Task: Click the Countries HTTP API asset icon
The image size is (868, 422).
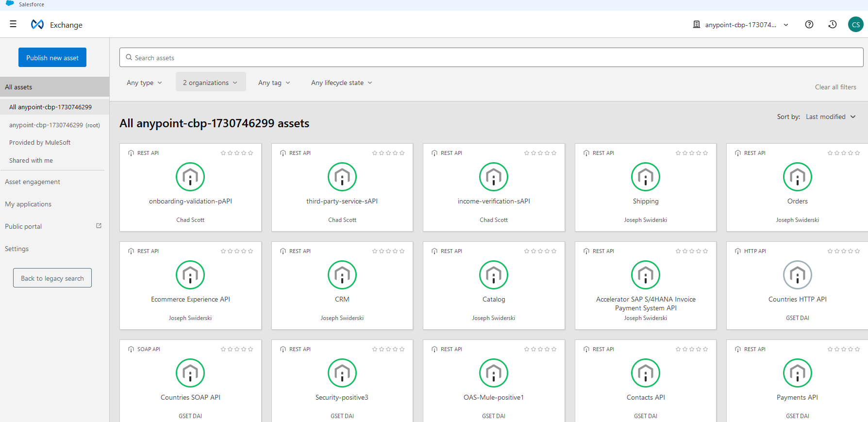Action: (797, 275)
